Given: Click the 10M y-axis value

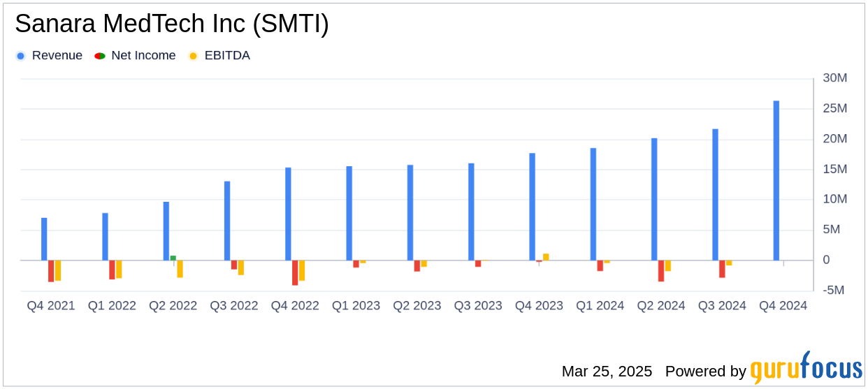Looking at the screenshot, I should [834, 200].
